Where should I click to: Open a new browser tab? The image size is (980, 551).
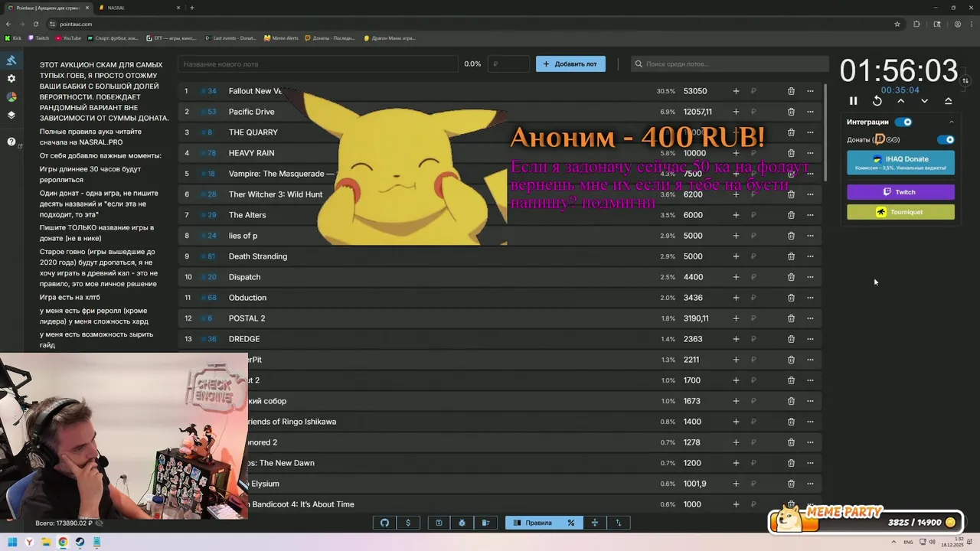coord(192,8)
